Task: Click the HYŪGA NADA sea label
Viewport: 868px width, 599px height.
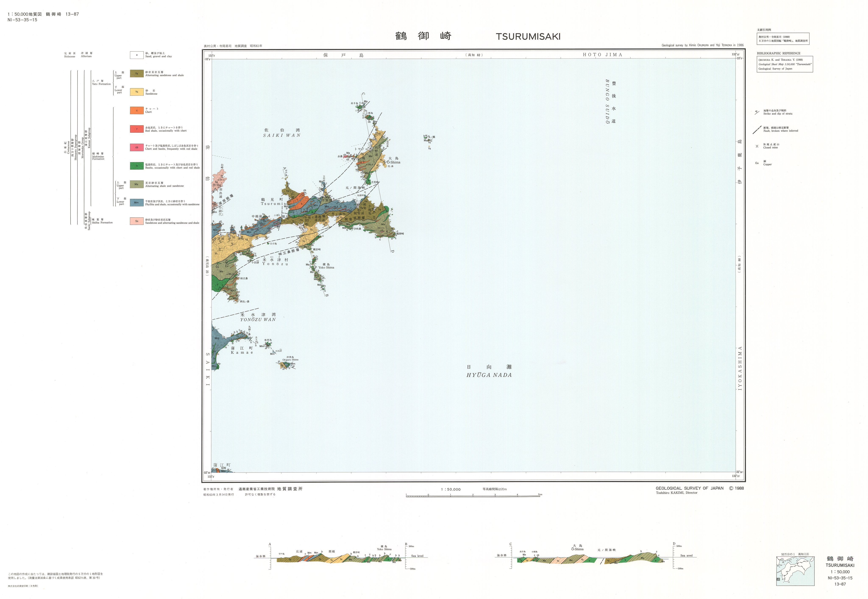Action: [x=489, y=375]
